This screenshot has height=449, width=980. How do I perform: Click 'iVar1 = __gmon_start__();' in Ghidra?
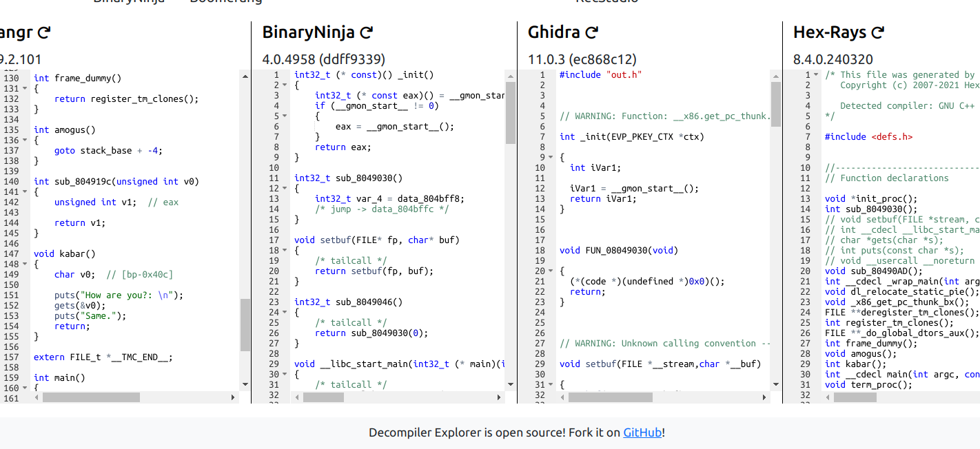pos(634,189)
